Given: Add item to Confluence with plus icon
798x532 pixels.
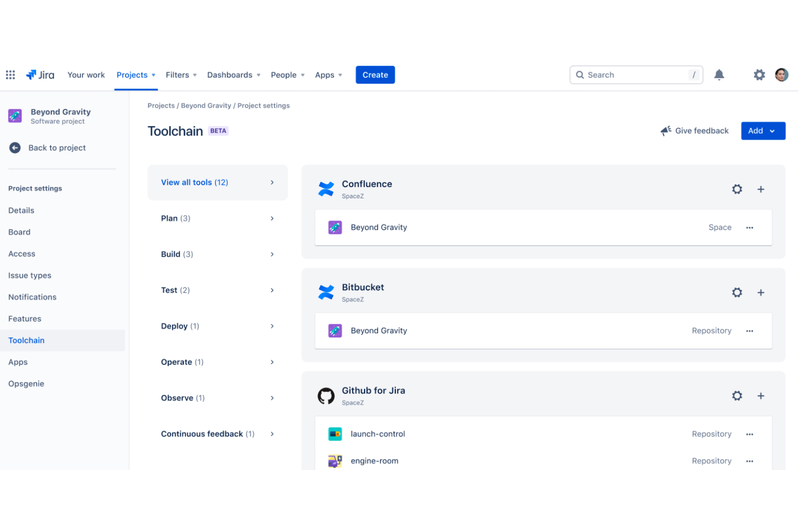Looking at the screenshot, I should pyautogui.click(x=761, y=189).
